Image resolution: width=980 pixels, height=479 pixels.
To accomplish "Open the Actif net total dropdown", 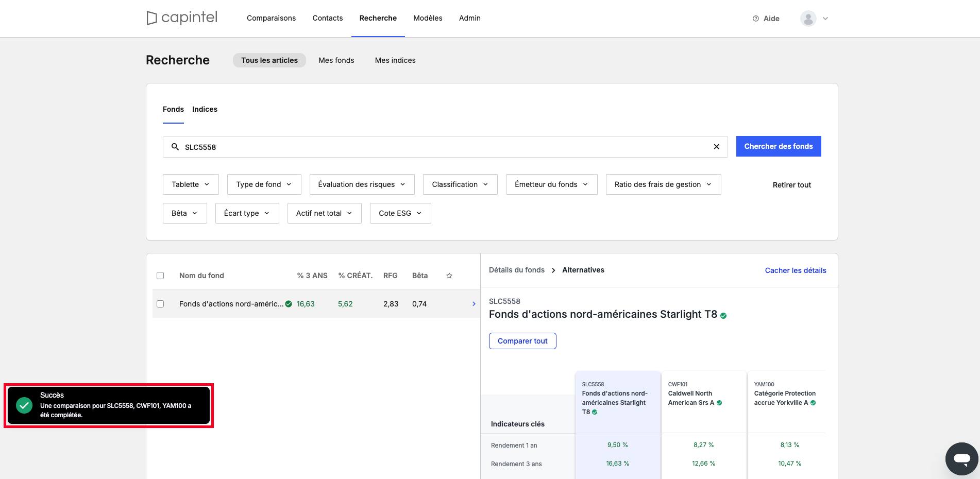I will (x=324, y=213).
